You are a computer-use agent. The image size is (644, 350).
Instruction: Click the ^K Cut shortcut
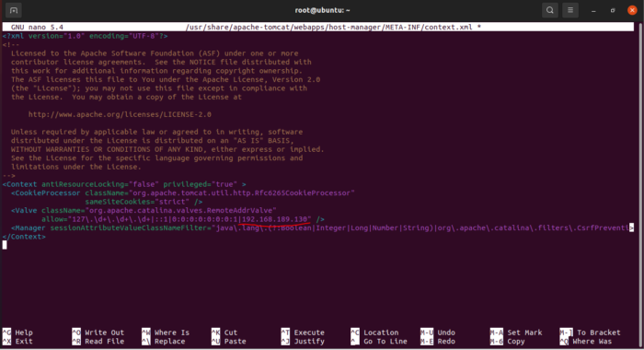[224, 332]
